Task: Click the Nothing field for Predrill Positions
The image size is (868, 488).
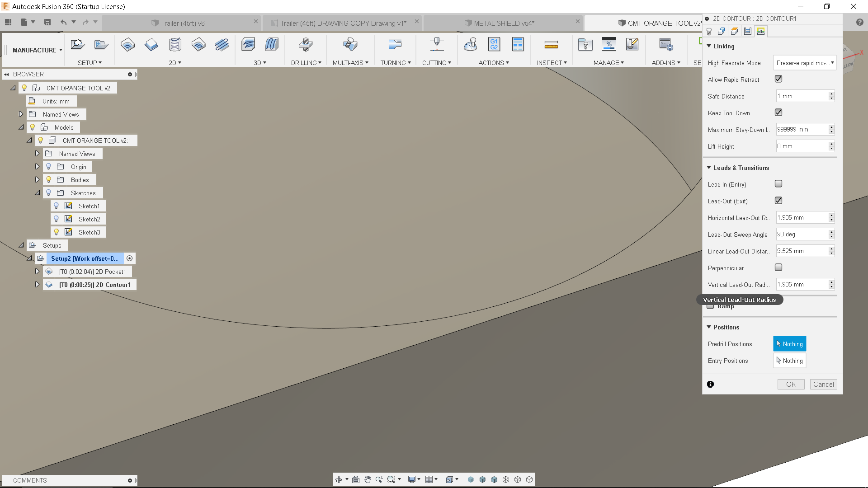Action: [x=789, y=343]
